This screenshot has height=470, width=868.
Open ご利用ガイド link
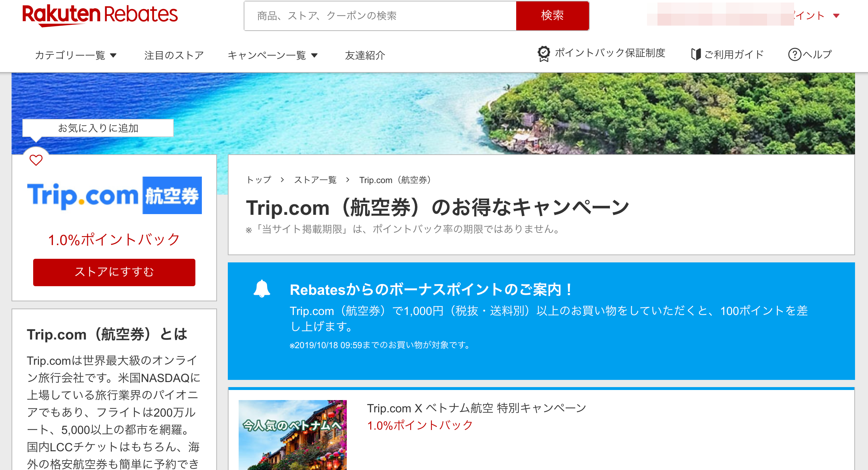[734, 54]
